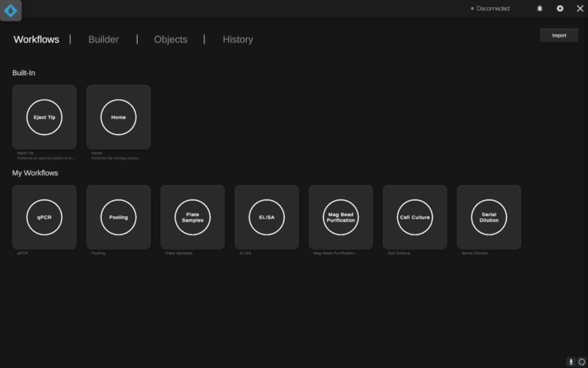Select the Workflows tab
The width and height of the screenshot is (588, 368).
click(x=36, y=39)
